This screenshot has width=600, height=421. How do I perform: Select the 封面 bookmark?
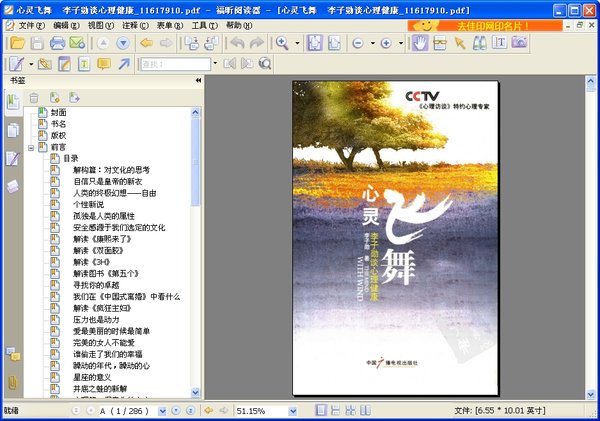tap(59, 113)
